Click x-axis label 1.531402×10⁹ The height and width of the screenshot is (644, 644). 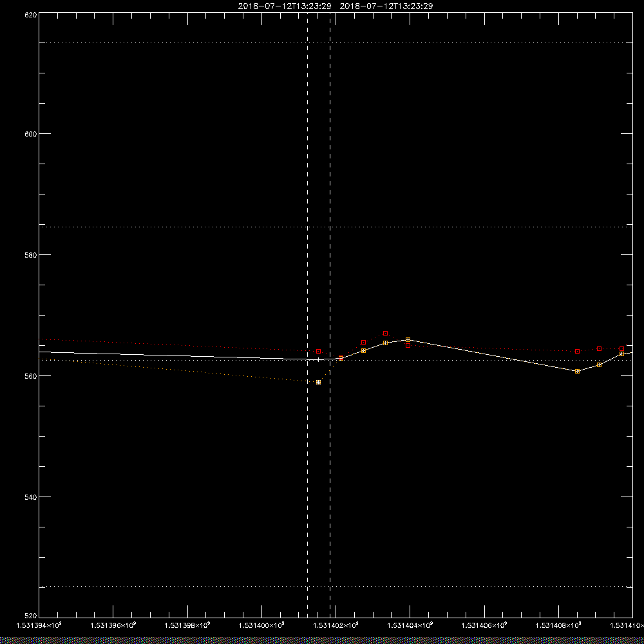point(336,625)
